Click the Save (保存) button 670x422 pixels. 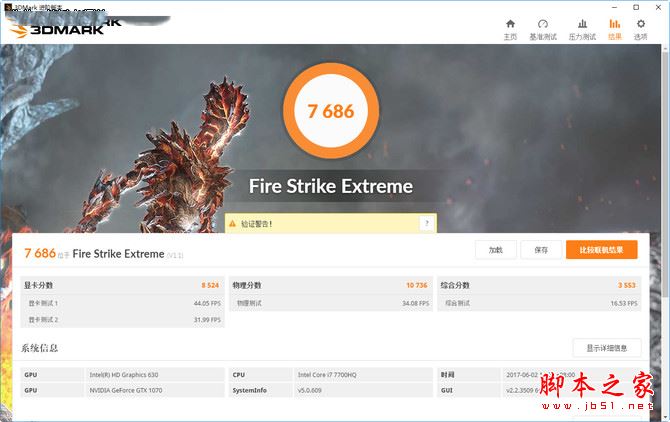541,250
